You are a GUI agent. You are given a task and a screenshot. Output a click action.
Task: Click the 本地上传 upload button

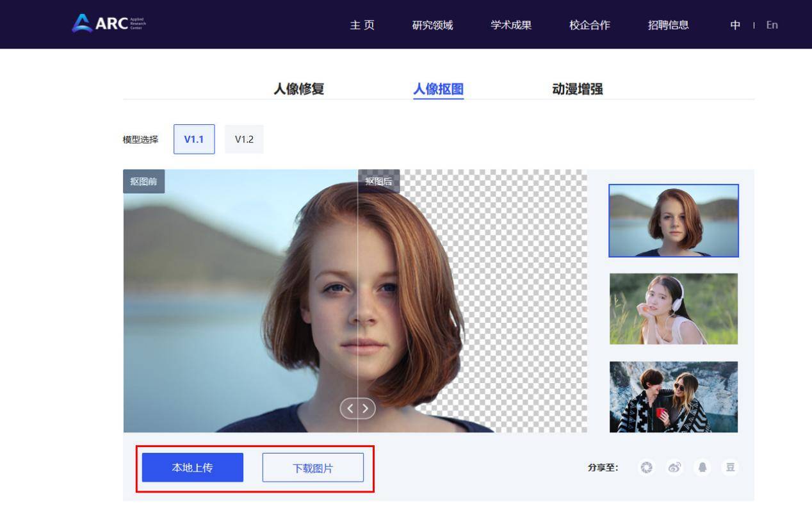click(x=191, y=468)
